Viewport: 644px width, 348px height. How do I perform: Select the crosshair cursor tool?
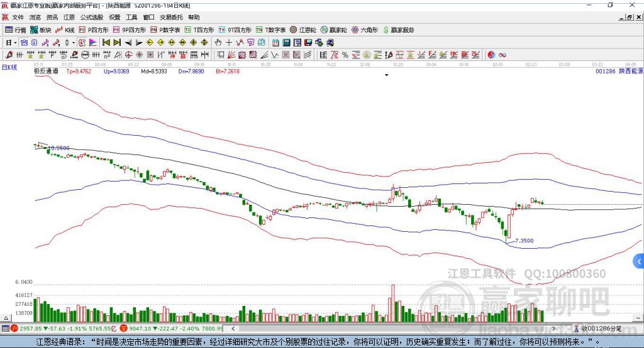229,43
